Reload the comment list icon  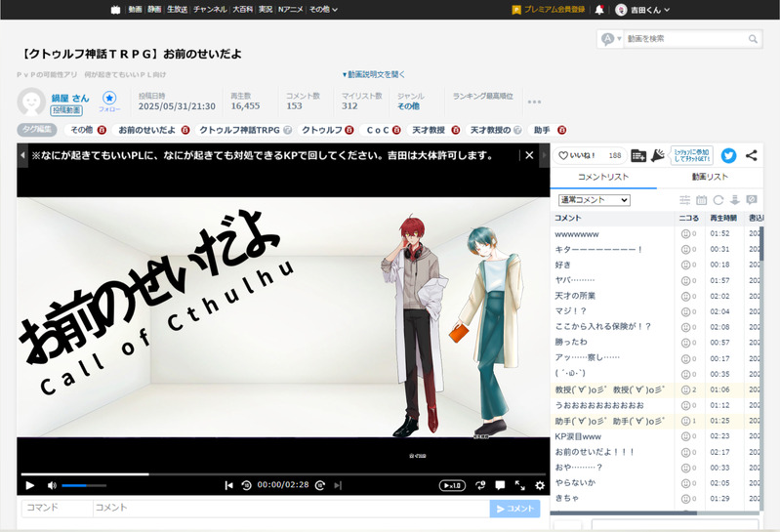718,200
